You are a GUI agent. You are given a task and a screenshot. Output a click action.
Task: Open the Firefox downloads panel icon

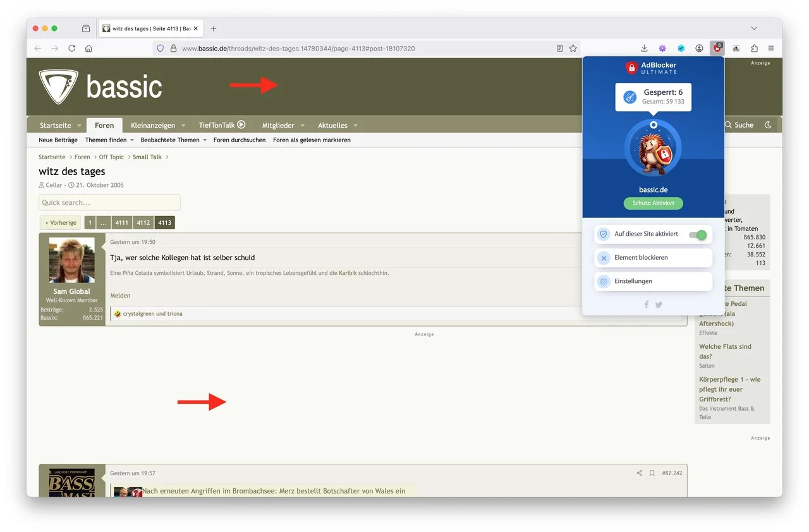click(644, 48)
